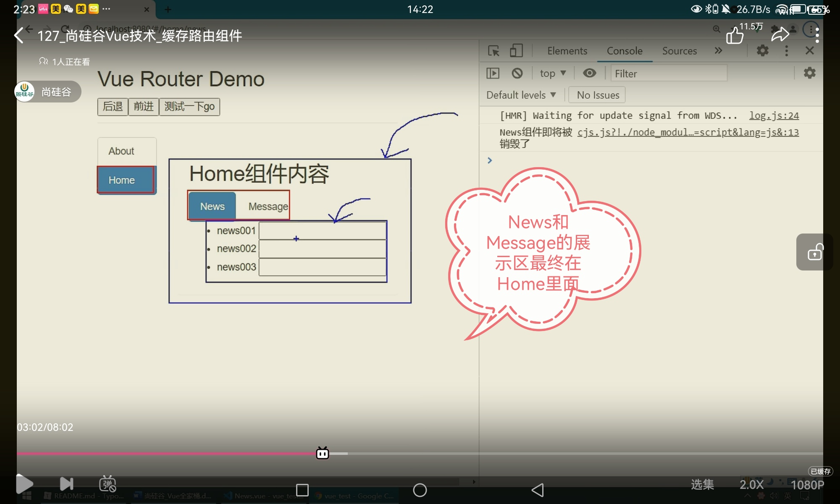Skip to the next episode
This screenshot has width=840, height=504.
pos(66,484)
